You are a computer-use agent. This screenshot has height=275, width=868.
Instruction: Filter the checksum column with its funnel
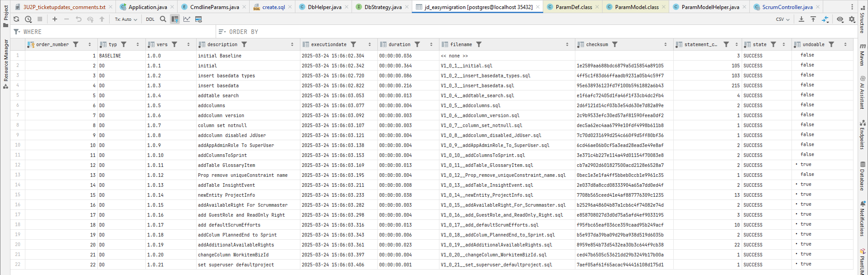coord(615,44)
